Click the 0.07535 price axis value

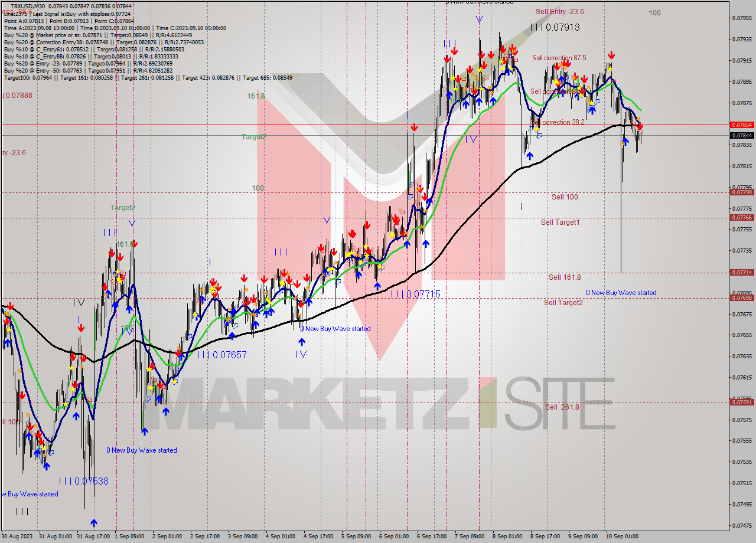pos(742,462)
